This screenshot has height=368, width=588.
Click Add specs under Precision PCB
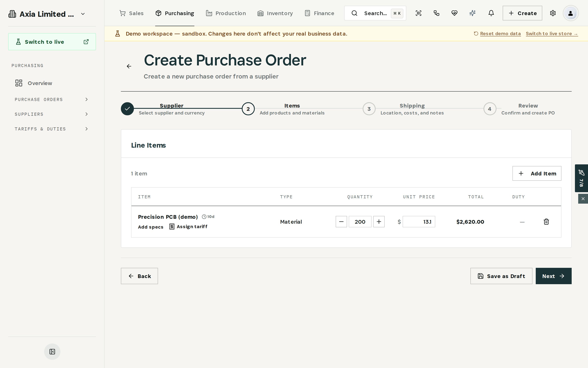151,227
